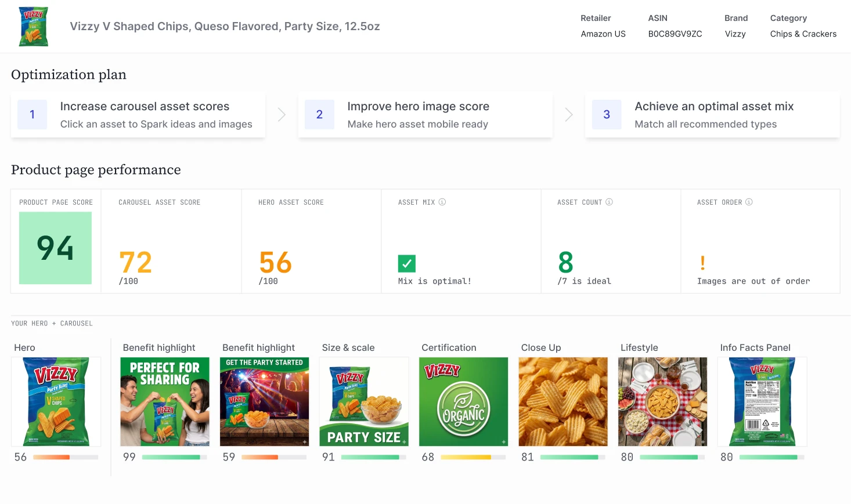Click the Vizzy product thumbnail in the header

coord(34,27)
